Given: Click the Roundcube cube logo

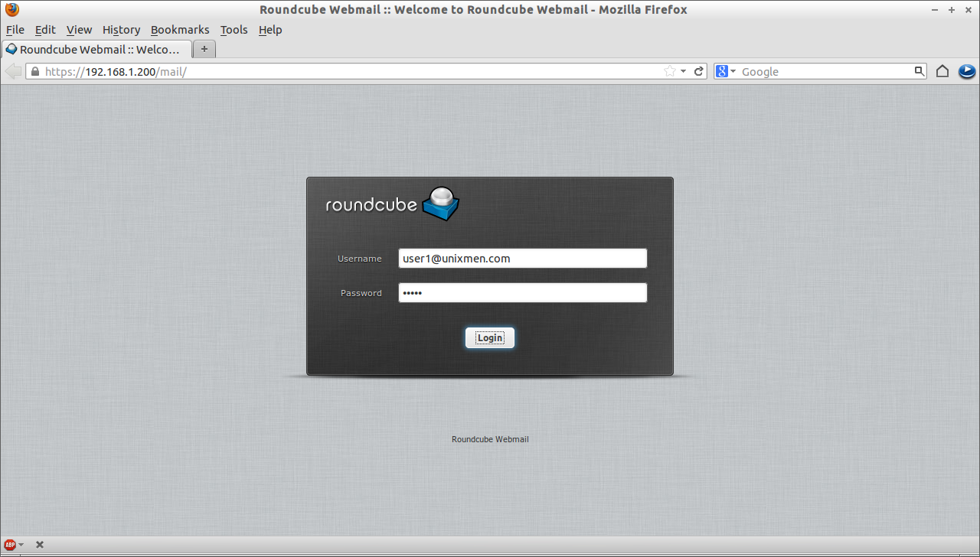Looking at the screenshot, I should click(440, 204).
